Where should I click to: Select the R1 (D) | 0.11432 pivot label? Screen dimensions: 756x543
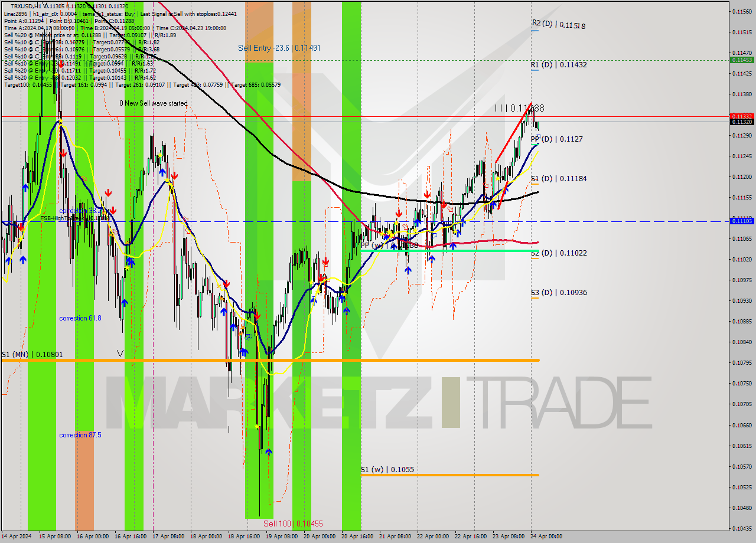559,64
